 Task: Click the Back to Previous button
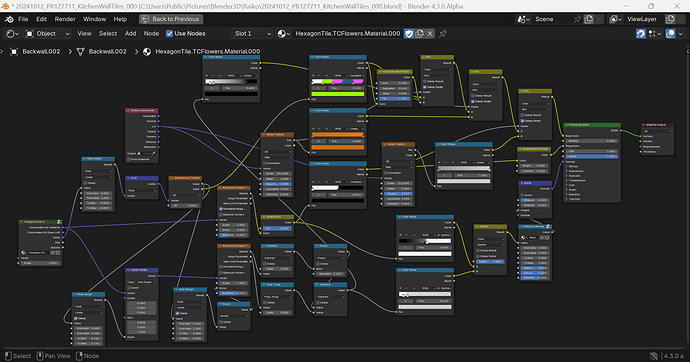click(171, 19)
